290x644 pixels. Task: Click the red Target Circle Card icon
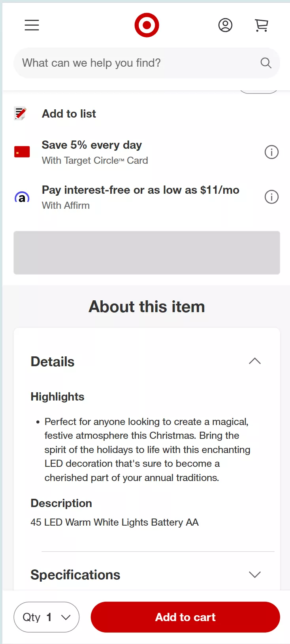point(22,152)
